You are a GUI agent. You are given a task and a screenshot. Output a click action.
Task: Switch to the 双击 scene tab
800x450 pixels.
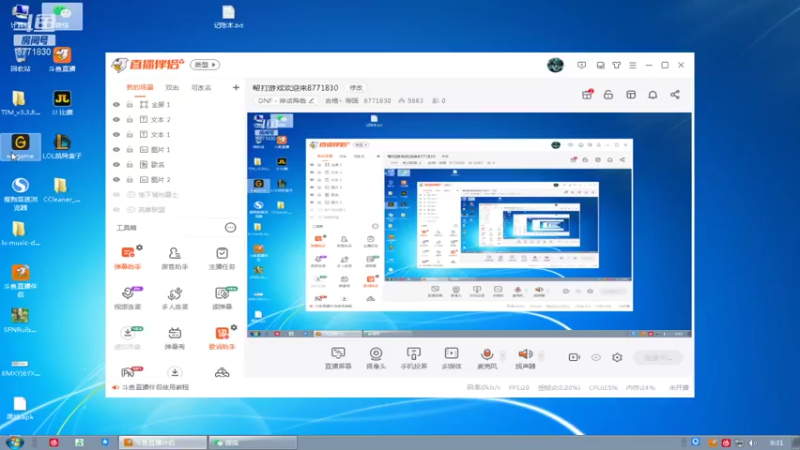coord(172,88)
